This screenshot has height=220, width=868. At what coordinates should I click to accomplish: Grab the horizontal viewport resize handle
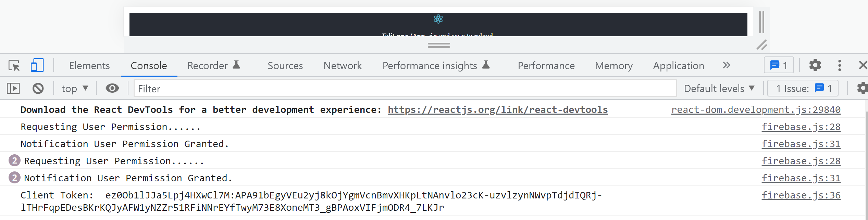[439, 45]
